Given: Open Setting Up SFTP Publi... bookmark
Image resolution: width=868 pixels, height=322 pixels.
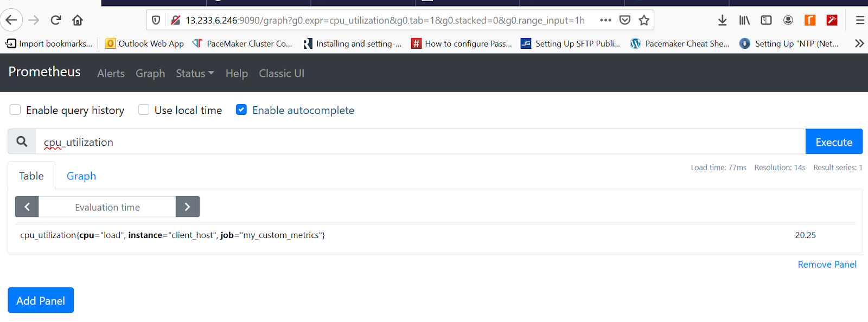Looking at the screenshot, I should click(x=570, y=43).
